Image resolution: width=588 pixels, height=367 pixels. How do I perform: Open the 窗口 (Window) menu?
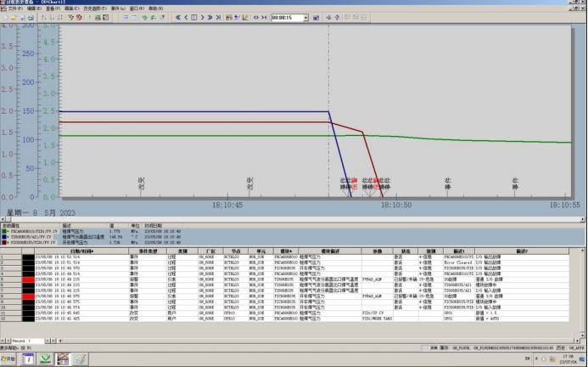pyautogui.click(x=137, y=8)
